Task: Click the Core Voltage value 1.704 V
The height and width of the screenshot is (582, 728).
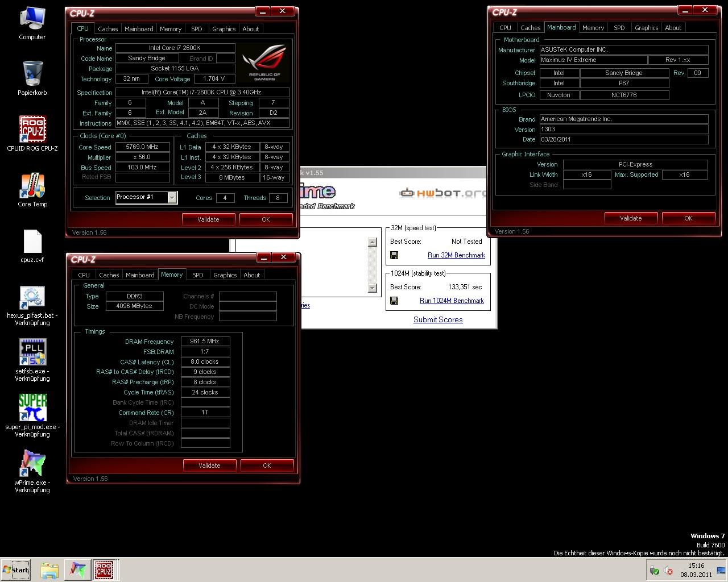Action: [x=214, y=79]
